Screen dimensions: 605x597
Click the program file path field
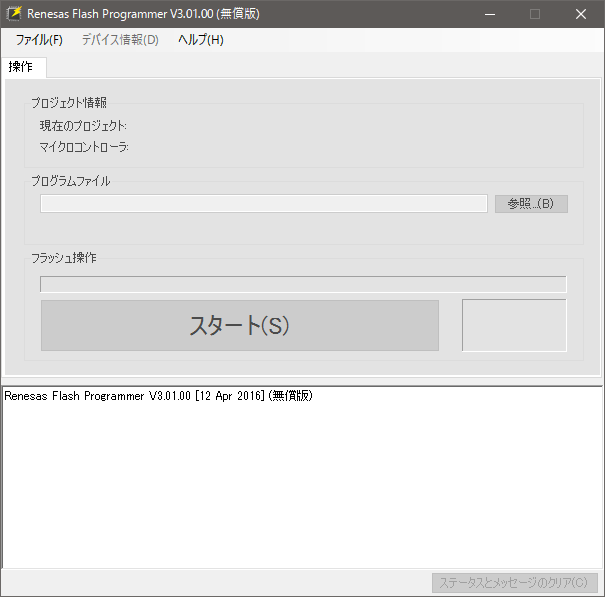click(x=264, y=203)
